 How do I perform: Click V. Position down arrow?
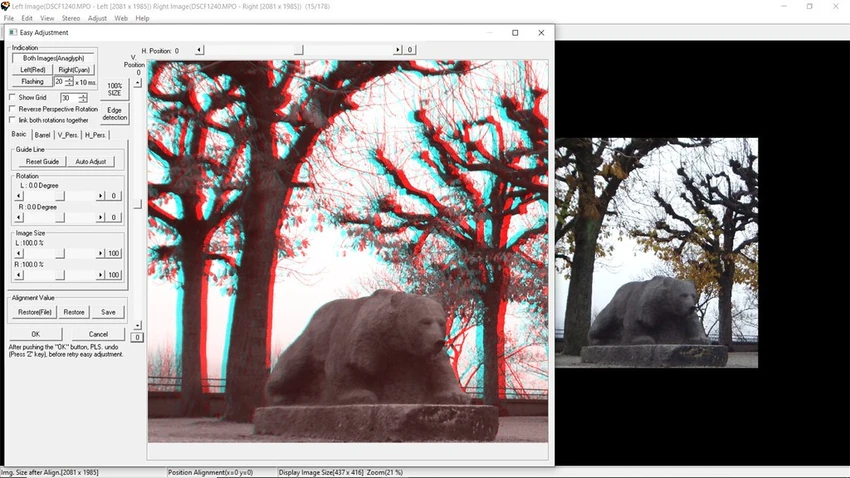[x=138, y=325]
